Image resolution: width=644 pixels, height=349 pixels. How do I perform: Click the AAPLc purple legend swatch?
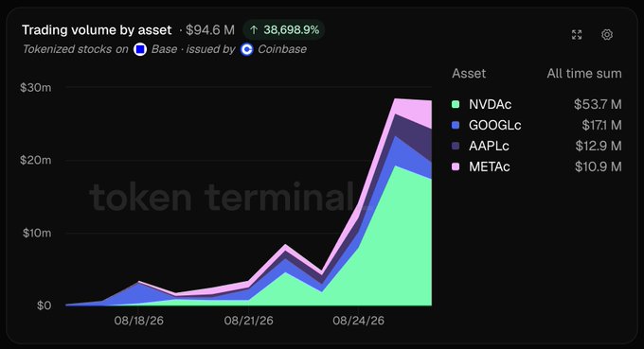(456, 146)
